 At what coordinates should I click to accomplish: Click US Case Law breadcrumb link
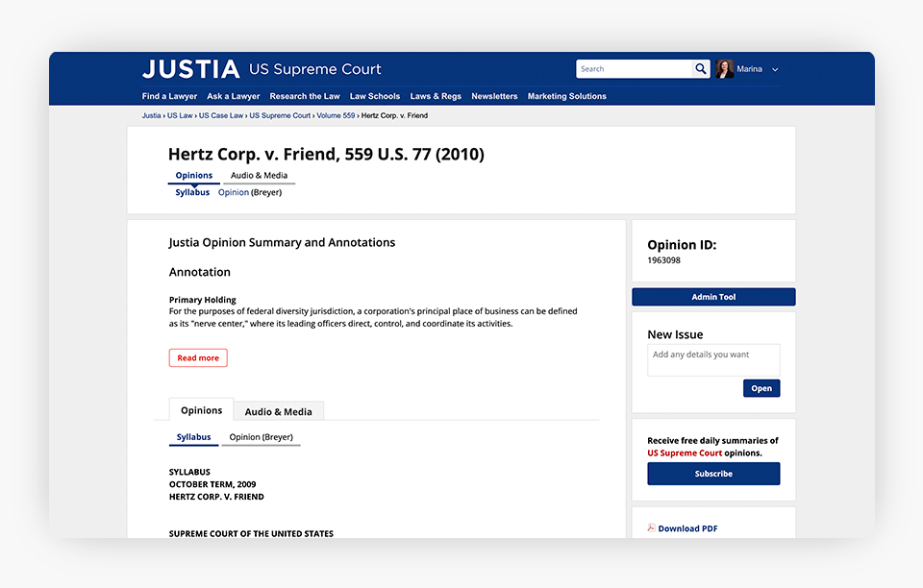(x=221, y=115)
